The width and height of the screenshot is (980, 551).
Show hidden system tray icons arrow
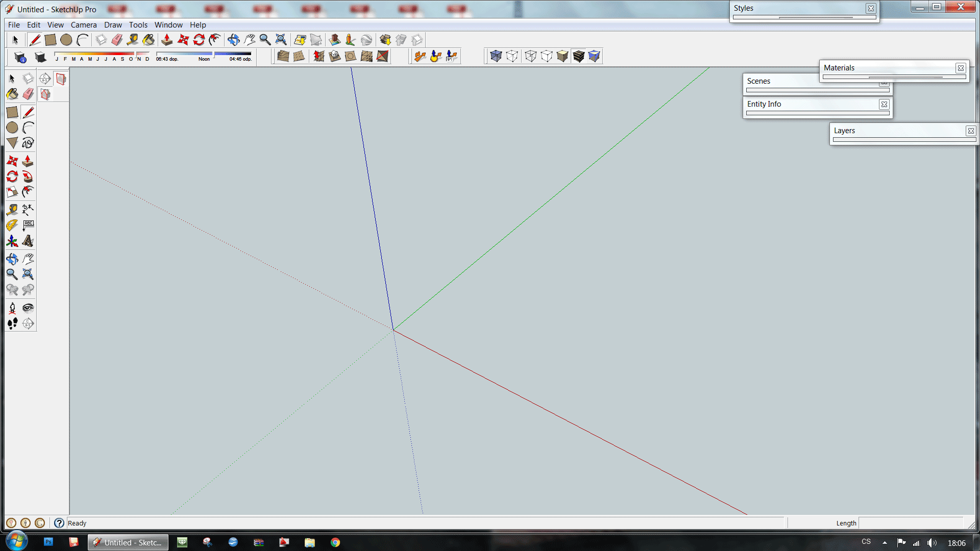pos(885,543)
